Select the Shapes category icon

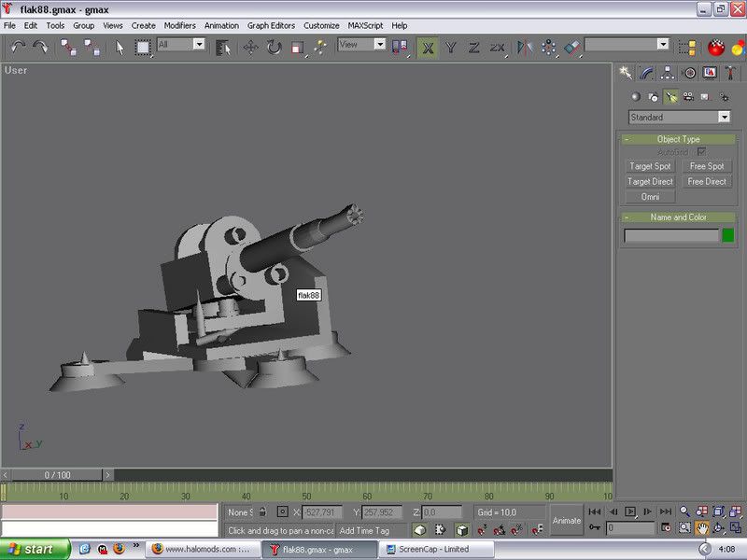click(x=653, y=97)
